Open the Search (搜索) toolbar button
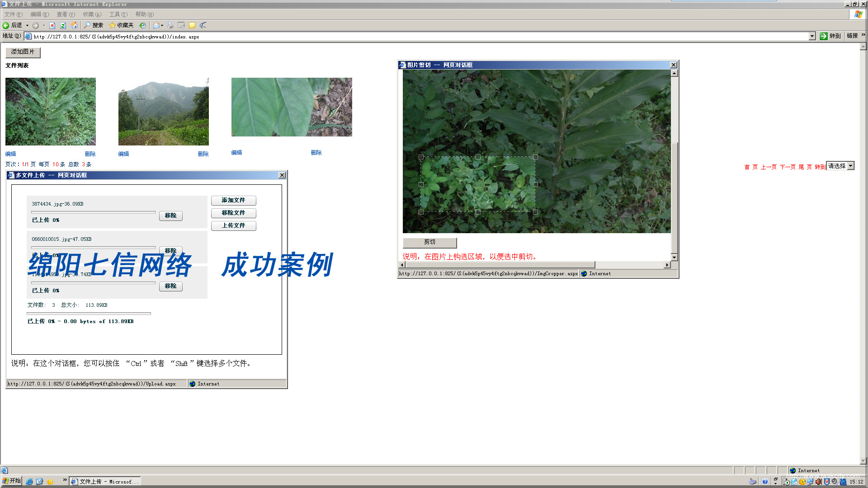The width and height of the screenshot is (868, 488). coord(94,25)
